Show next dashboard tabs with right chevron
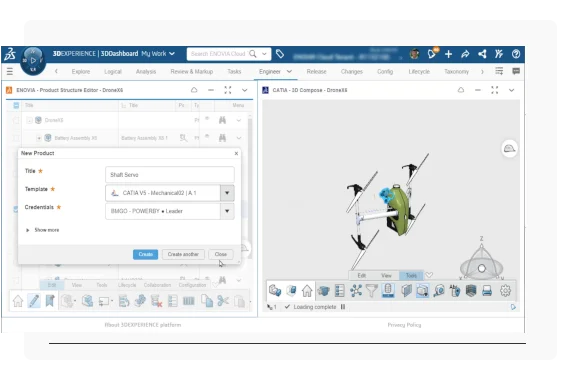Viewport: 570px width, 380px height. pyautogui.click(x=482, y=72)
